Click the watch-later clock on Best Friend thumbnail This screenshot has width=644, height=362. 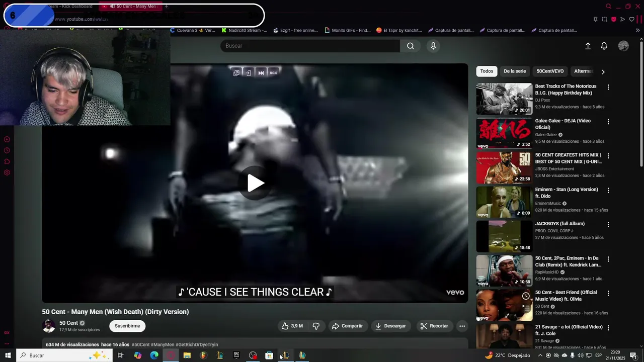526,296
